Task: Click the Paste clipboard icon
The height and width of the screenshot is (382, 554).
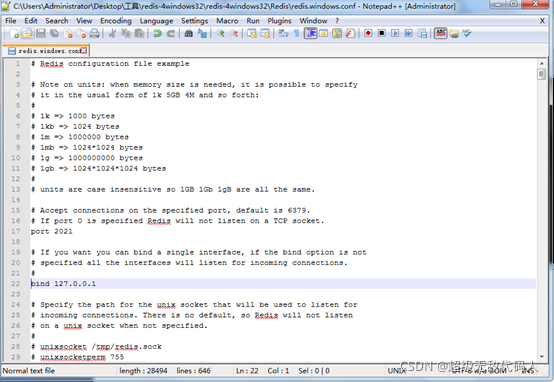Action: point(139,34)
